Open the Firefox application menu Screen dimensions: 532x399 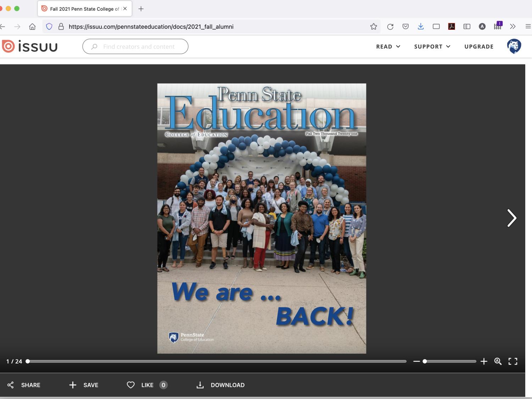tap(528, 27)
